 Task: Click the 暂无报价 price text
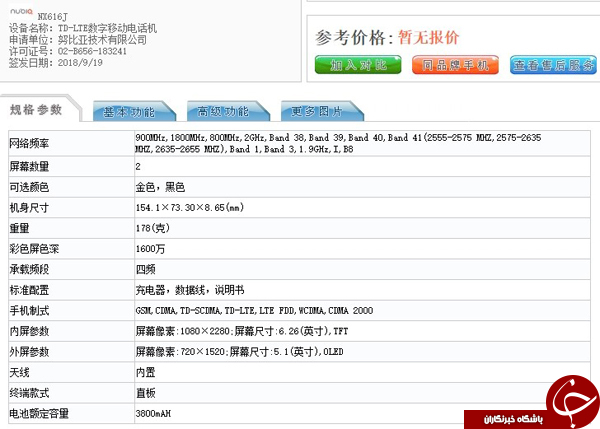pos(429,38)
